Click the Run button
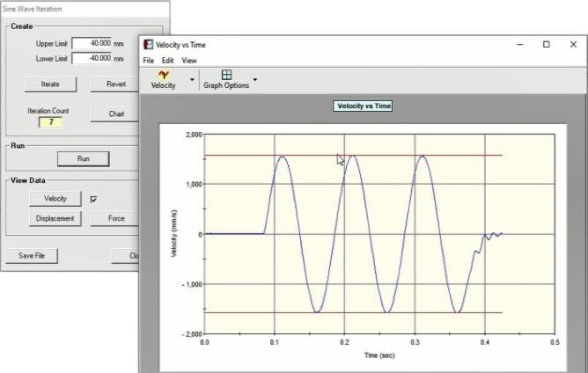Image resolution: width=588 pixels, height=373 pixels. 84,159
